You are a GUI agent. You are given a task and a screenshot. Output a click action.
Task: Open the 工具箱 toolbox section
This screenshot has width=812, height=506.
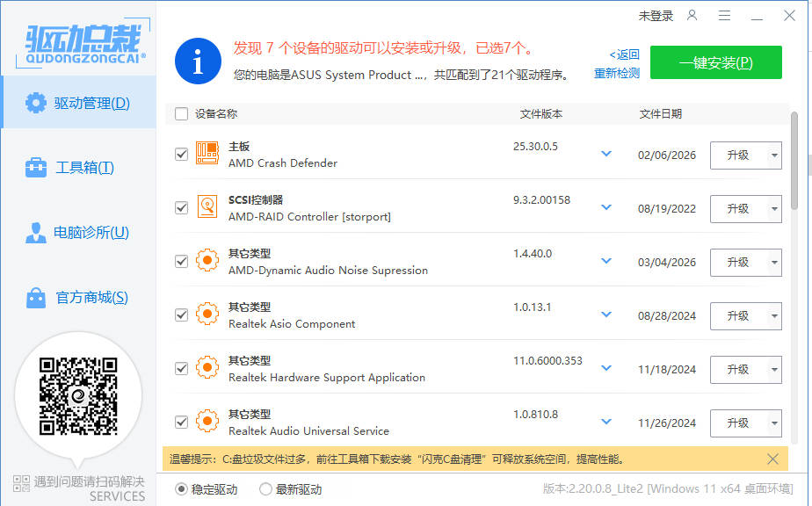79,167
